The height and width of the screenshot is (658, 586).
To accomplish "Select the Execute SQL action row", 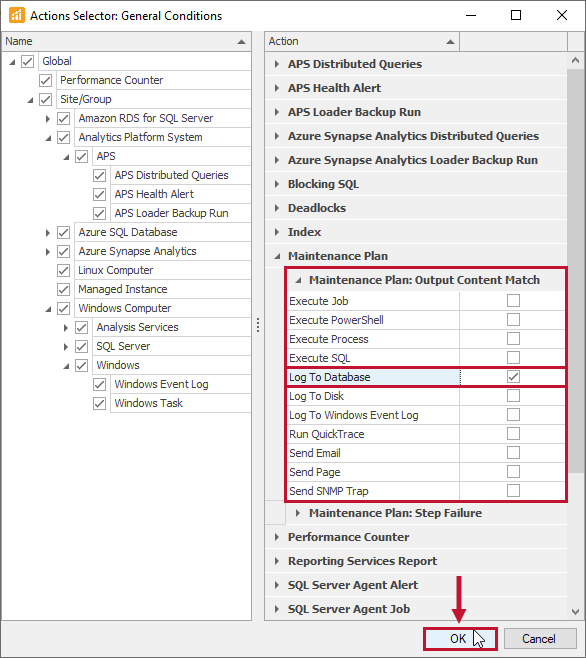I will [x=426, y=358].
